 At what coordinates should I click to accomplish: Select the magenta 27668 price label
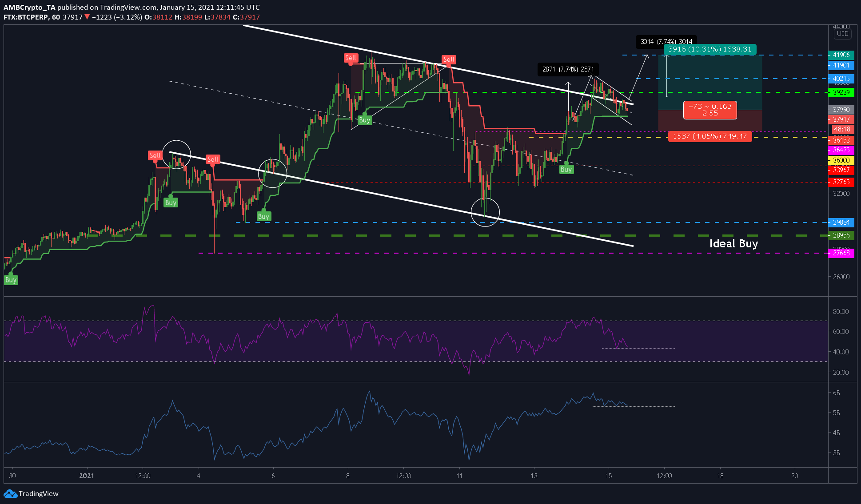coord(841,253)
